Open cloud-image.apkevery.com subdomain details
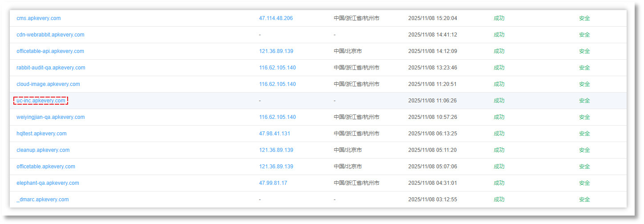 coord(48,84)
